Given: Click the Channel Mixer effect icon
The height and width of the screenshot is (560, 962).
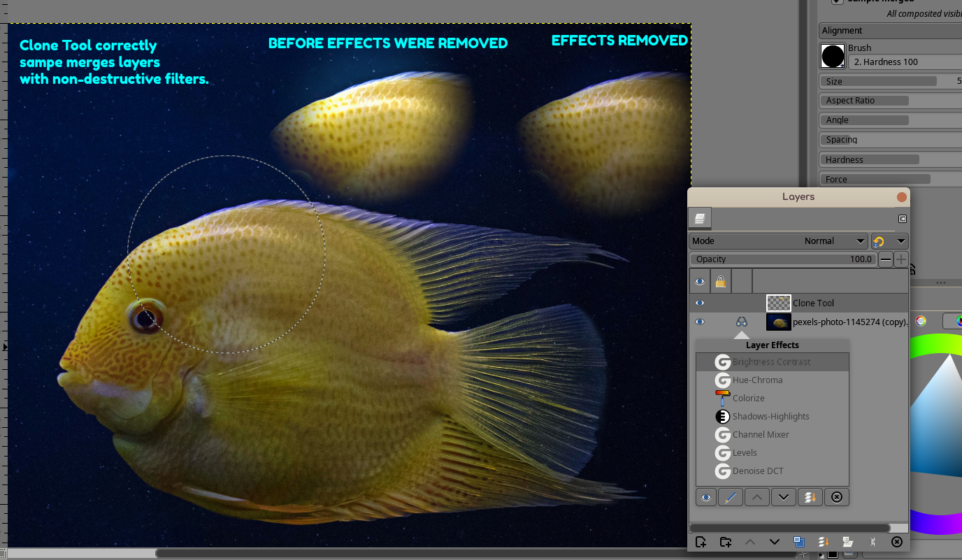Looking at the screenshot, I should 723,435.
